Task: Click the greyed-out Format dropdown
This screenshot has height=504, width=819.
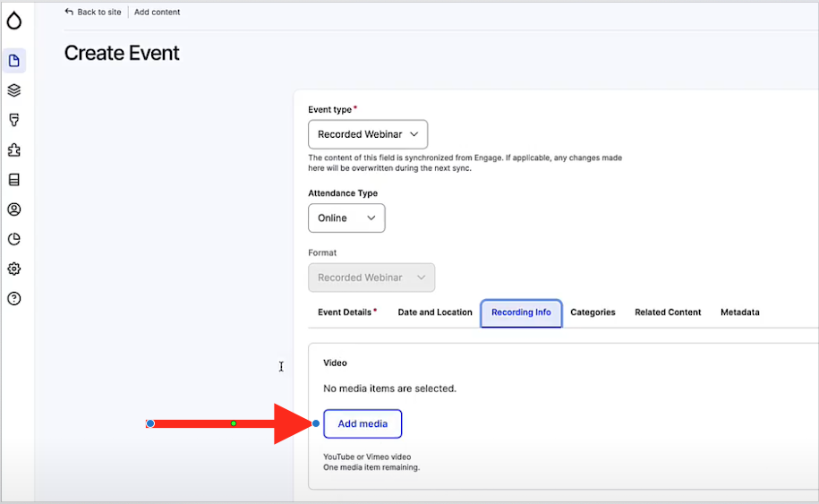Action: coord(371,278)
